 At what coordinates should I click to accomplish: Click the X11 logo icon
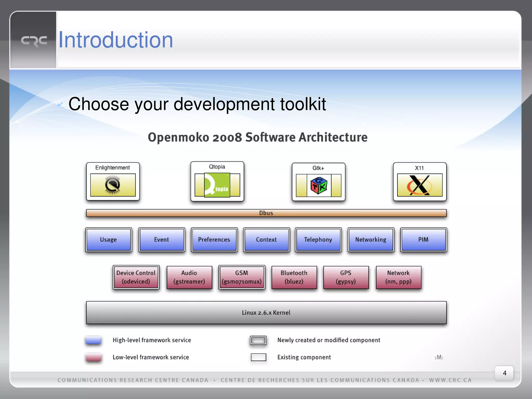coord(420,185)
